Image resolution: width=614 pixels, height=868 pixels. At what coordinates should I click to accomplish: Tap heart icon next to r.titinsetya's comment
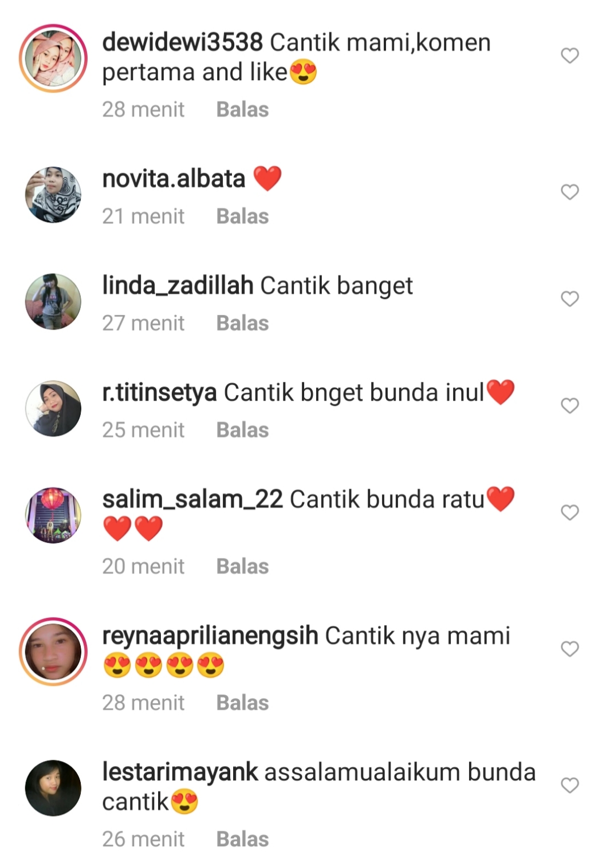[x=569, y=405]
